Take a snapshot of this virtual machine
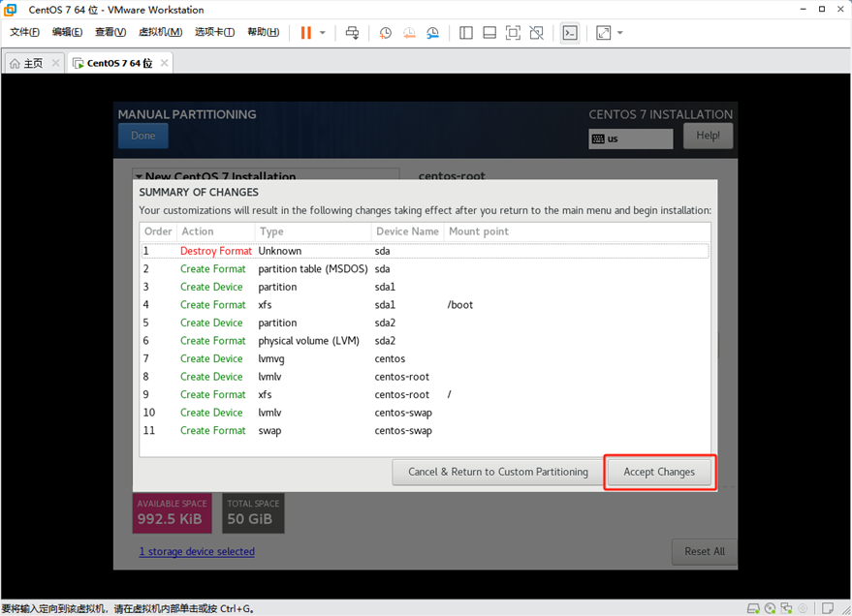The image size is (852, 616). pyautogui.click(x=385, y=33)
